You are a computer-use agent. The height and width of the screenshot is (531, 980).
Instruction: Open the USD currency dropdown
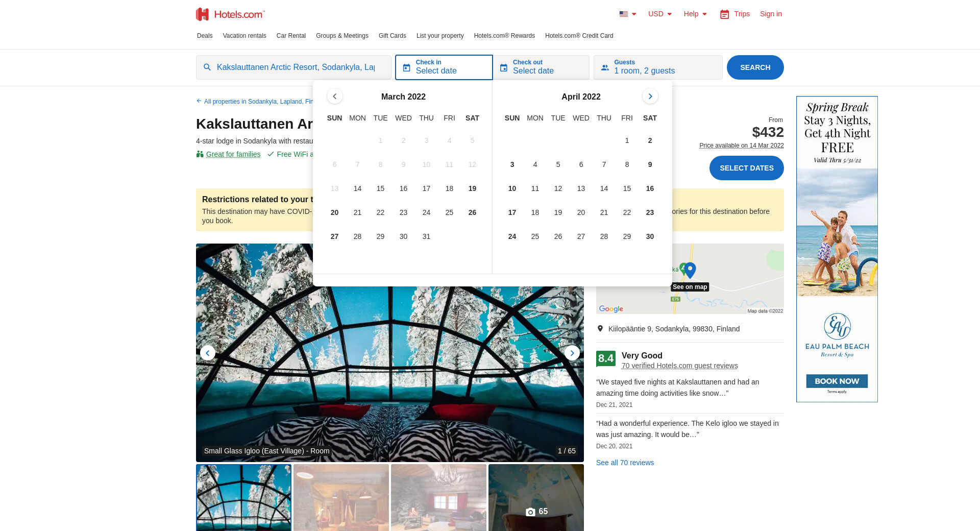[660, 14]
